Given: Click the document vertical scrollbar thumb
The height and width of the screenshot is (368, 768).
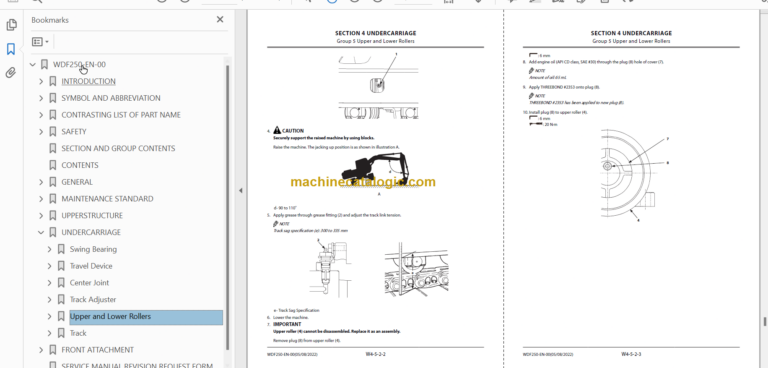Looking at the screenshot, I should [x=765, y=321].
